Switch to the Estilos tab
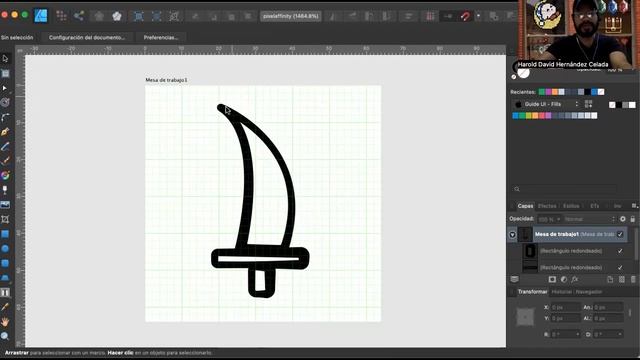Screen dimensions: 640x360 coord(571,206)
